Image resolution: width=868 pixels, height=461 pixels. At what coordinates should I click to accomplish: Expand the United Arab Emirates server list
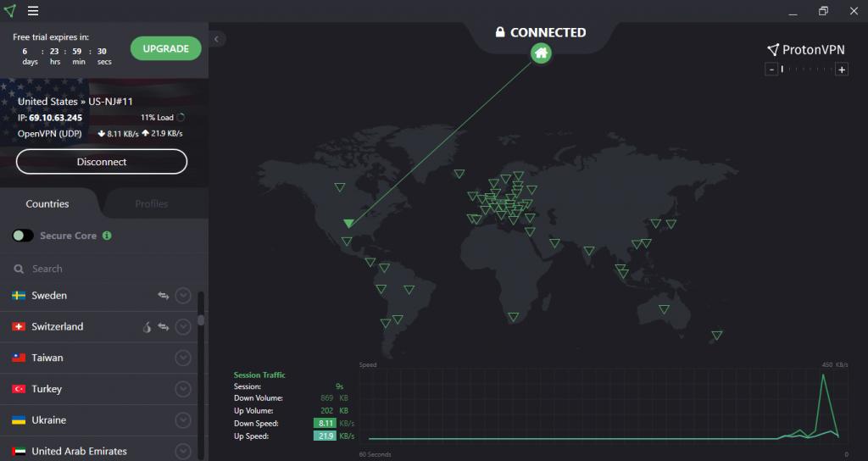(x=183, y=451)
